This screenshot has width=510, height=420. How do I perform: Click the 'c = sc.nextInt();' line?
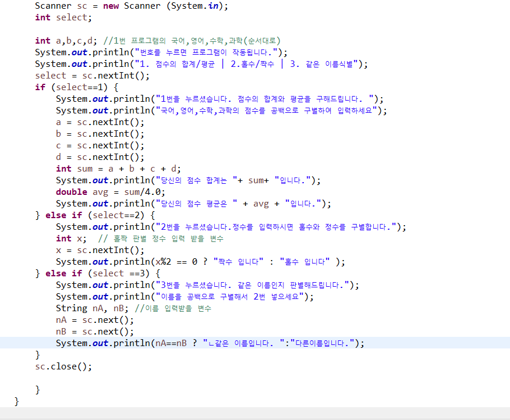[100, 145]
